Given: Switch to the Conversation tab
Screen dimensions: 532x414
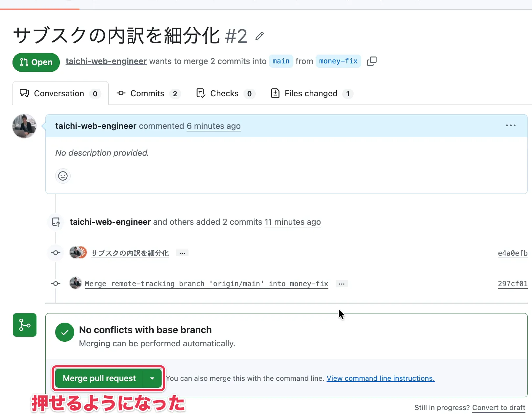Looking at the screenshot, I should pyautogui.click(x=60, y=93).
